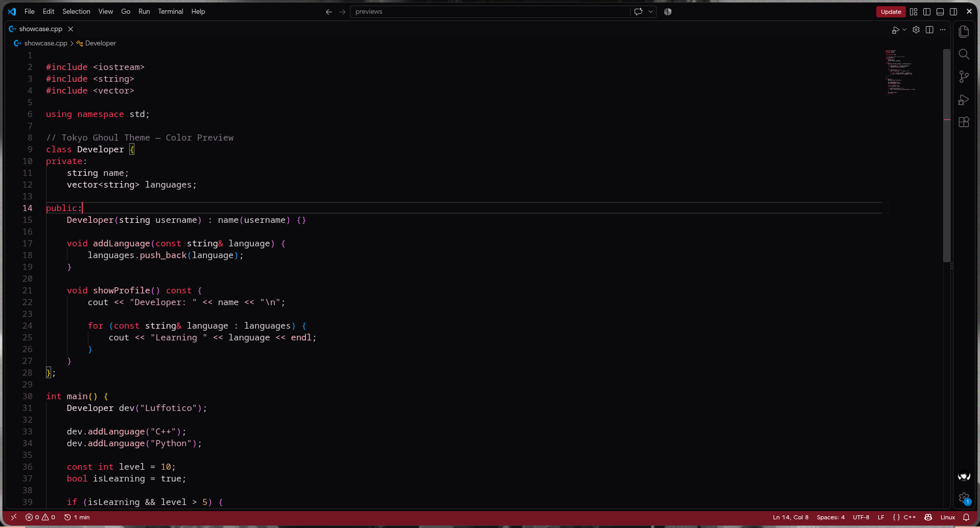Click the 1 min timer status item

pos(77,517)
